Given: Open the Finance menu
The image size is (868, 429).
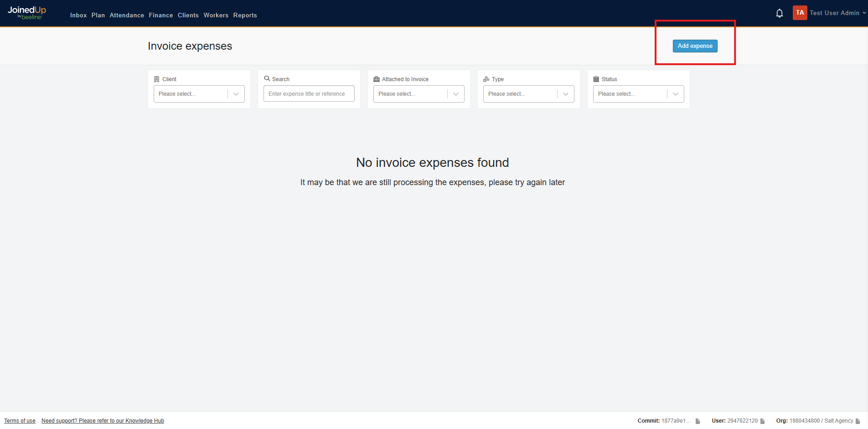Looking at the screenshot, I should coord(160,15).
